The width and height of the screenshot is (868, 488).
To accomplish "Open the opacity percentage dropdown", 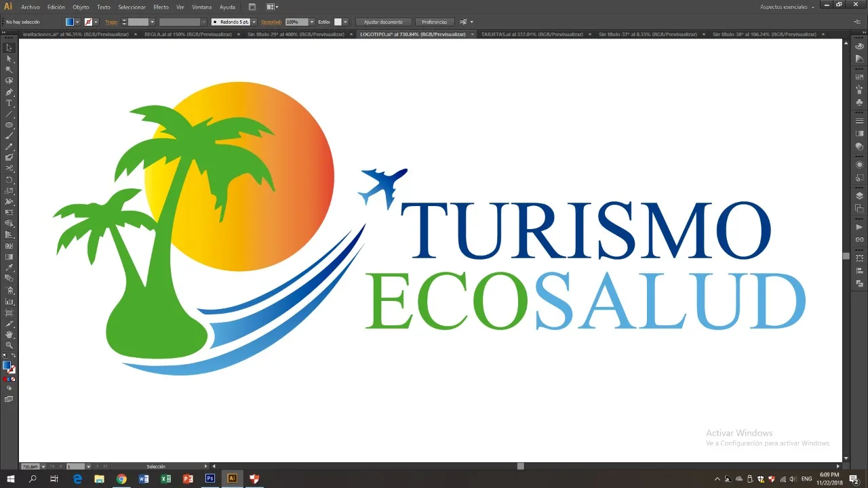I will [x=312, y=22].
